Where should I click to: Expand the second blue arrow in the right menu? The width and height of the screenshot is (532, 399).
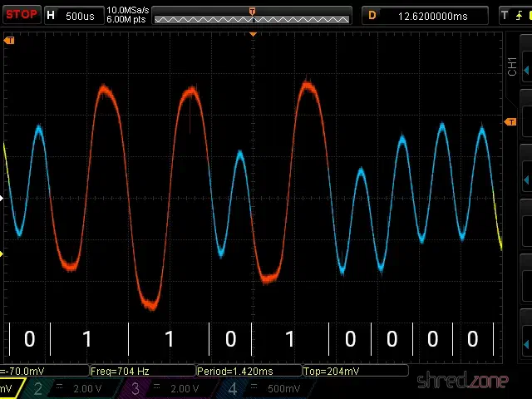pos(526,180)
